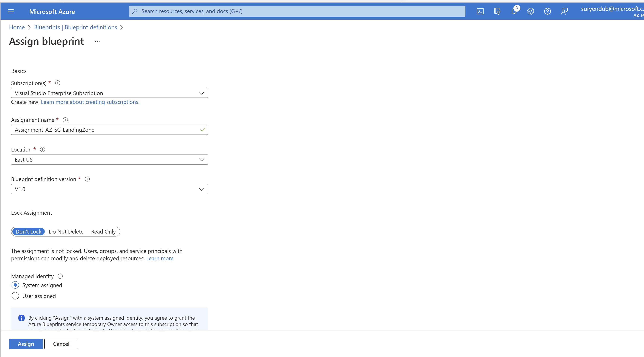Screen dimensions: 644x357
Task: Show info tooltip for Blueprint definition version
Action: click(x=87, y=179)
